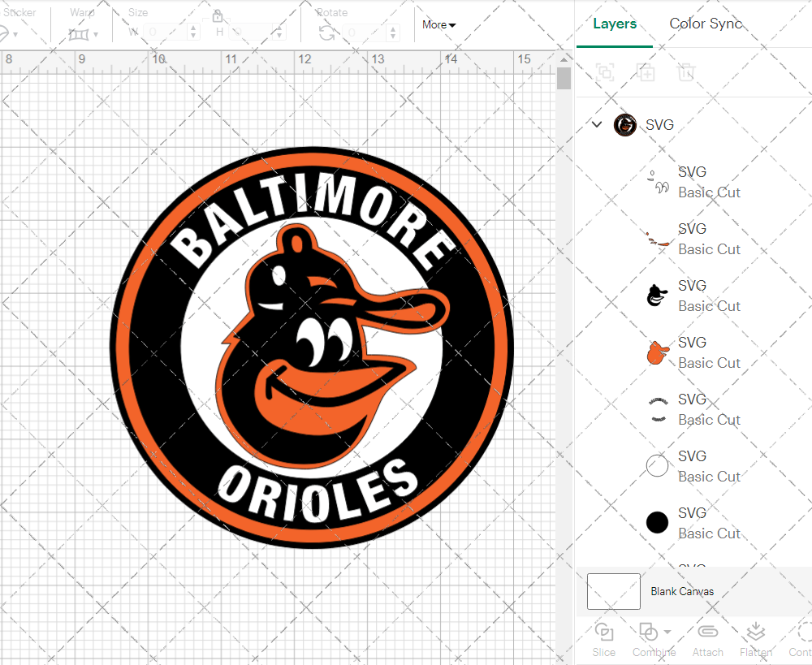812x665 pixels.
Task: Click the Group icon in Layers panel
Action: pos(604,72)
